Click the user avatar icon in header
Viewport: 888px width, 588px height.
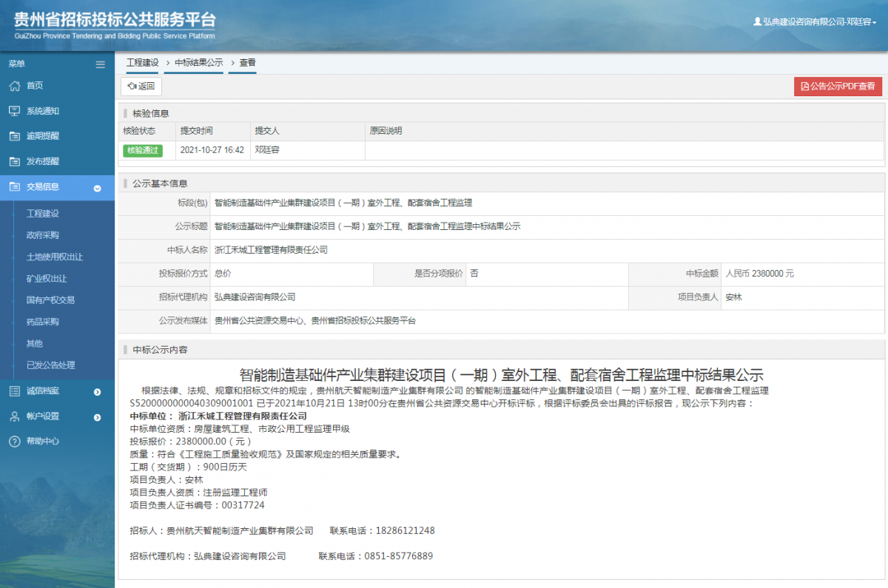[757, 22]
